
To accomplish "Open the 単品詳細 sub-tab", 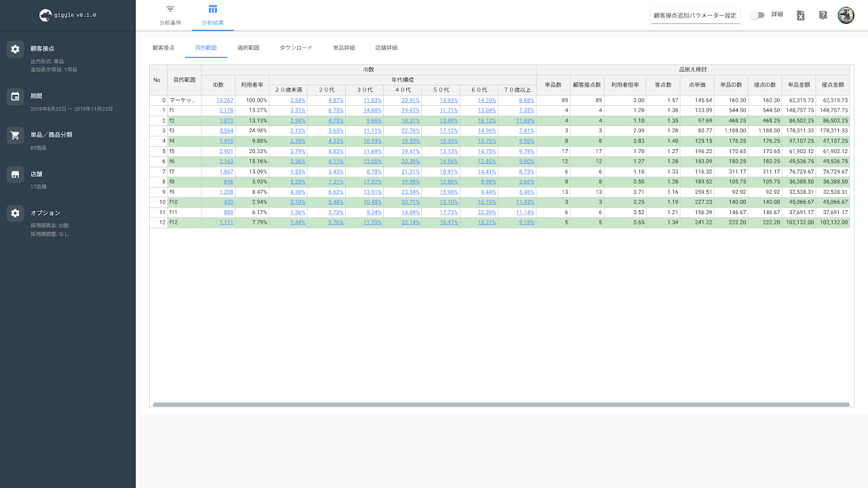I will 344,48.
